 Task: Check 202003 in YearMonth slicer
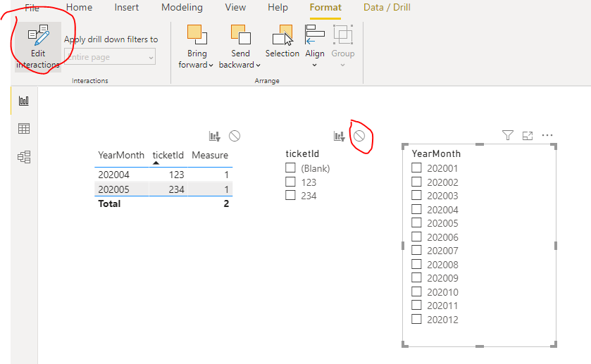(416, 195)
